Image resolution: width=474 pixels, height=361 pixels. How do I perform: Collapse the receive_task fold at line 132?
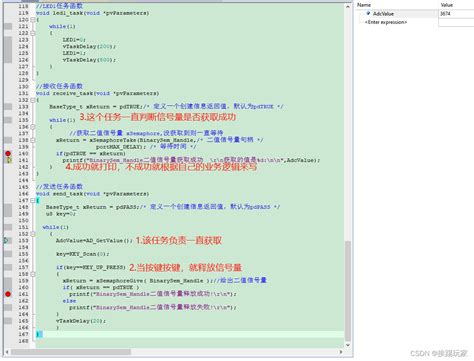(33, 100)
